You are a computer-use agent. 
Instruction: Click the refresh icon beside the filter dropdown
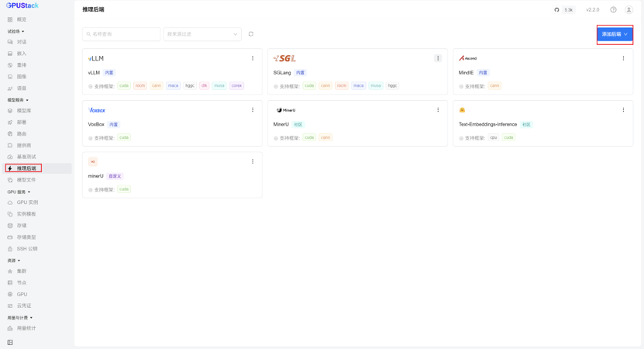point(251,34)
